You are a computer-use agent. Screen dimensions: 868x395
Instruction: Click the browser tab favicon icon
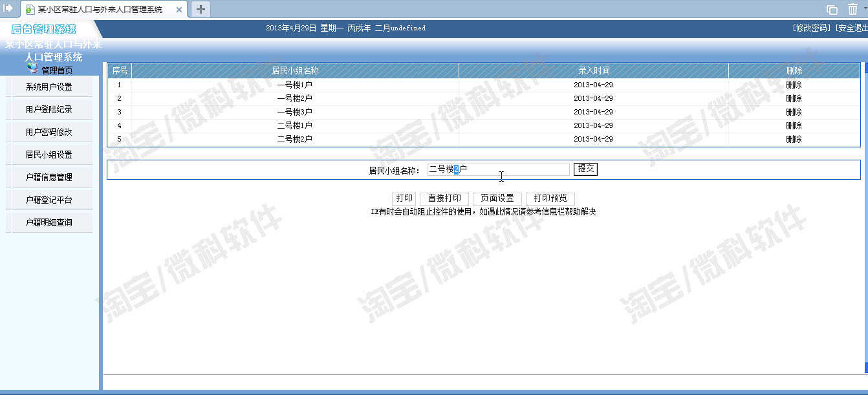[x=30, y=10]
